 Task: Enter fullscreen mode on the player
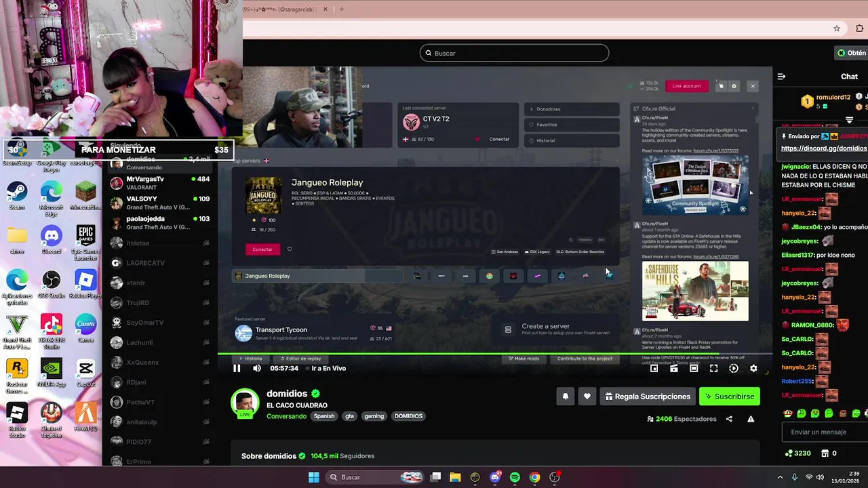point(713,368)
